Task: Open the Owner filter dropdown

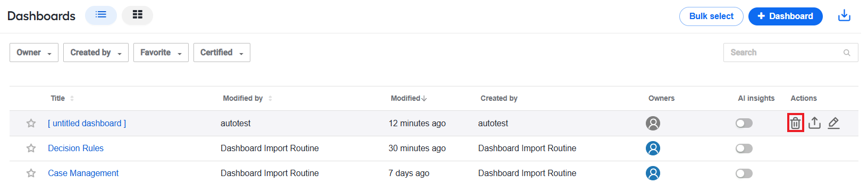Action: click(34, 53)
